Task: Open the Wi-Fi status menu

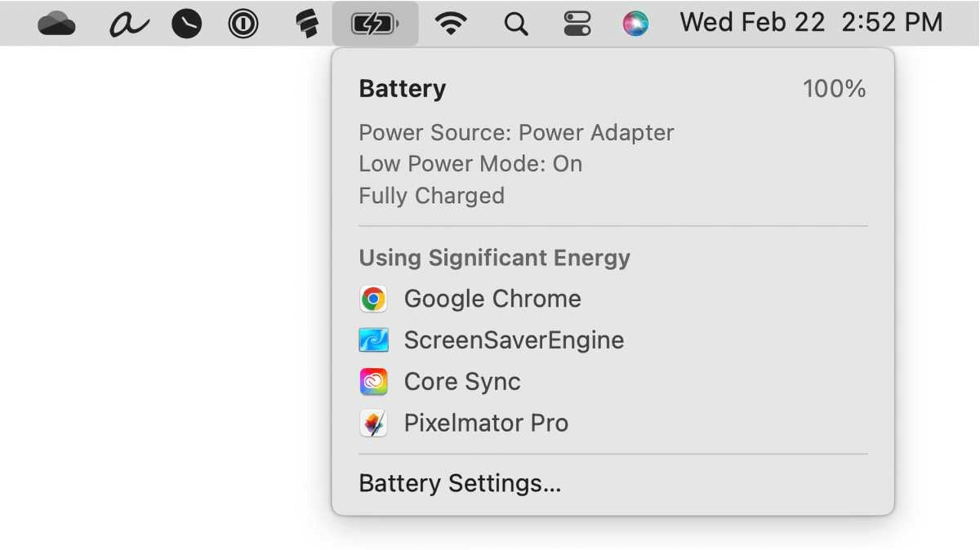Action: (451, 24)
